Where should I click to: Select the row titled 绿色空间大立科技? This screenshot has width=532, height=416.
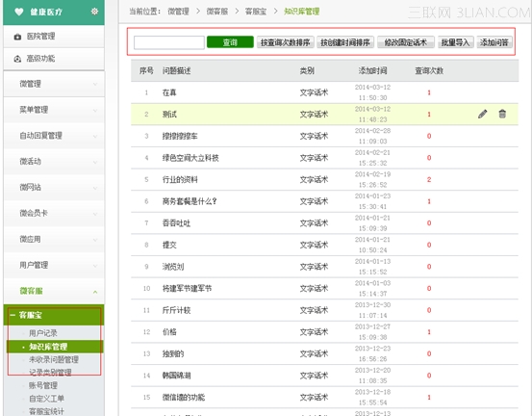click(325, 158)
